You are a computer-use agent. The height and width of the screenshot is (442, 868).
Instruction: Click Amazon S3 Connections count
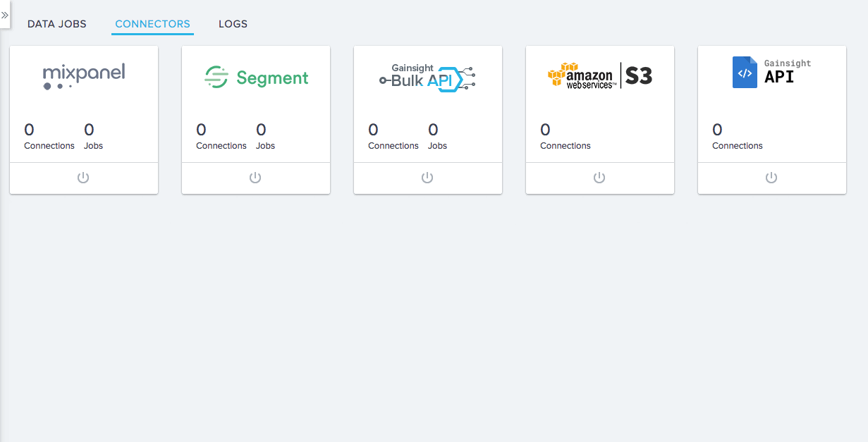coord(545,130)
